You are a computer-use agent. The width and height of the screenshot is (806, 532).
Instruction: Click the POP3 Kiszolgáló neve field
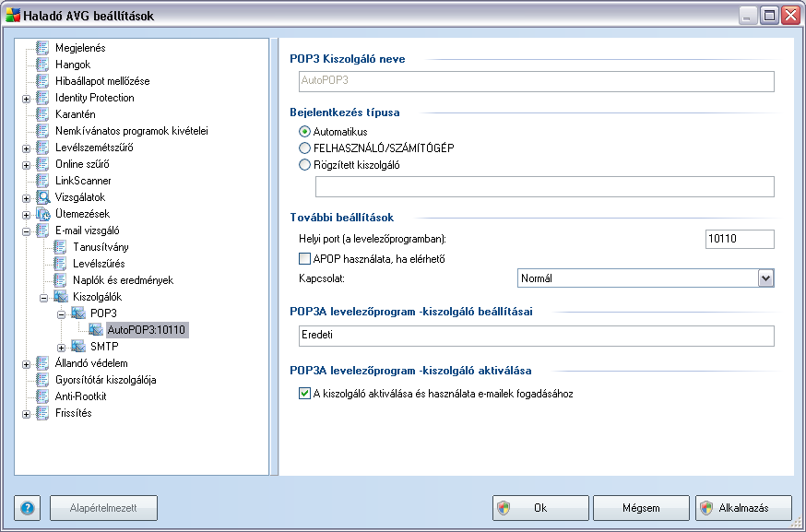(x=536, y=81)
